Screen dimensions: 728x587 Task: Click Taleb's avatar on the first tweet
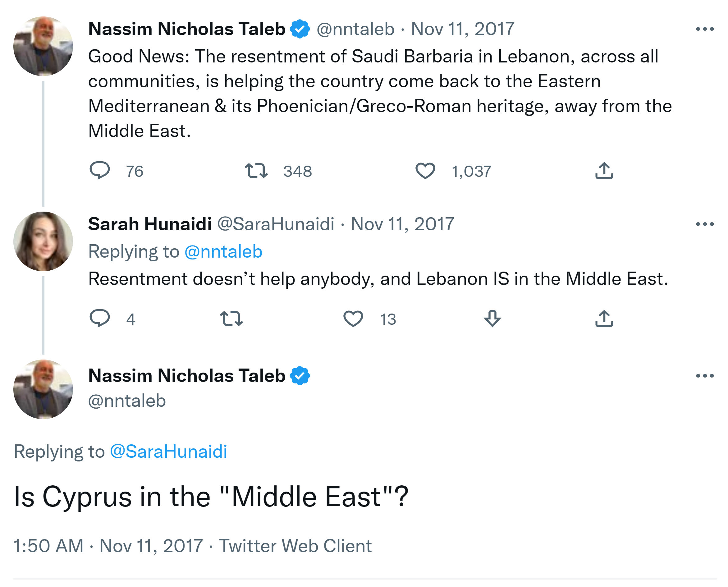coord(43,46)
